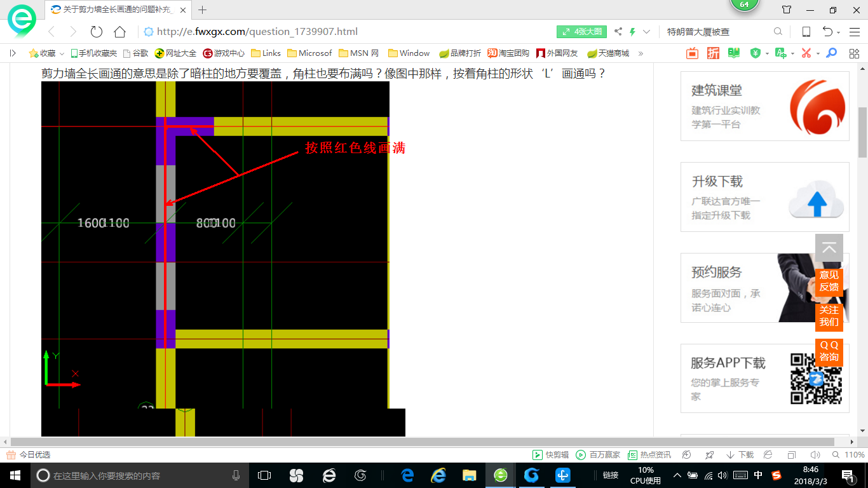Click the red scissors screenshot icon
Viewport: 868px width, 488px height.
(x=806, y=53)
